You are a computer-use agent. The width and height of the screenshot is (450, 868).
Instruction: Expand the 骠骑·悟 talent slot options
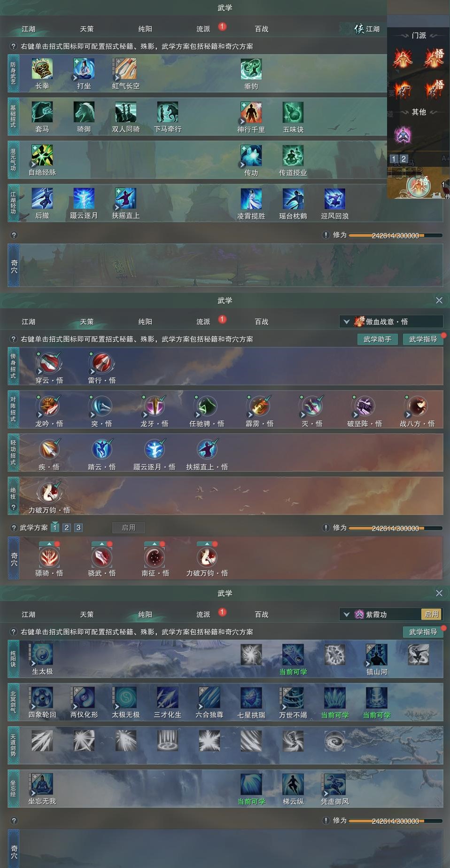click(x=49, y=543)
